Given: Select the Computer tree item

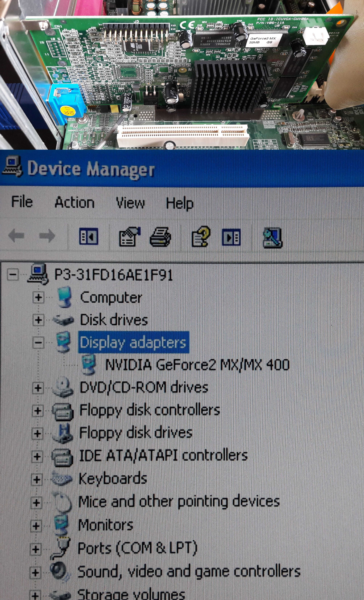Looking at the screenshot, I should click(111, 298).
